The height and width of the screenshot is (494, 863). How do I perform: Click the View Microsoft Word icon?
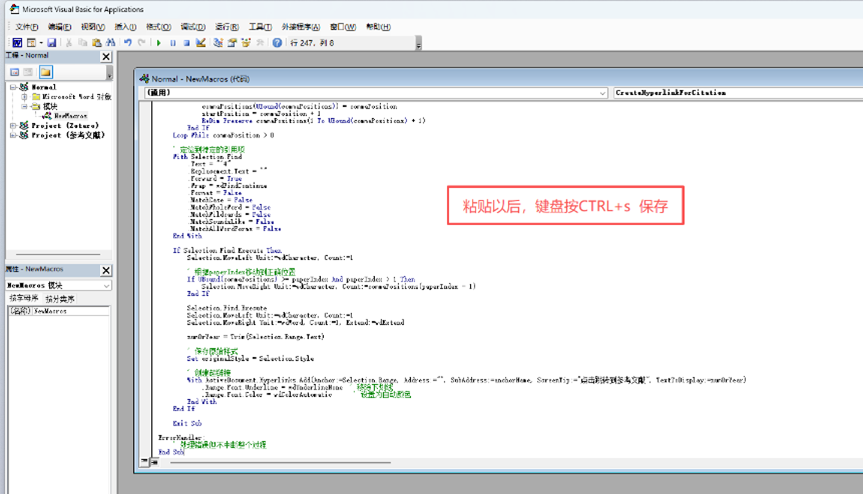coord(17,43)
